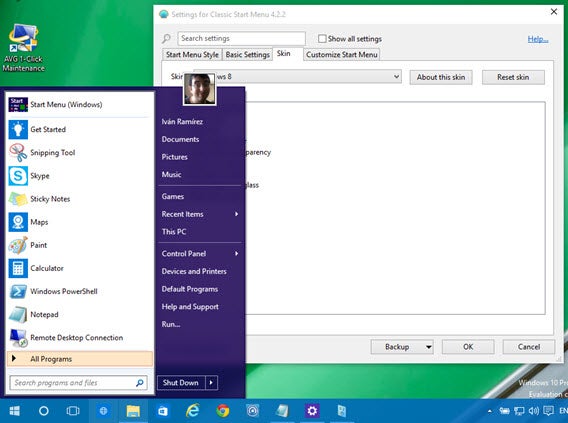
Task: Enable Show all settings checkbox
Action: click(322, 38)
